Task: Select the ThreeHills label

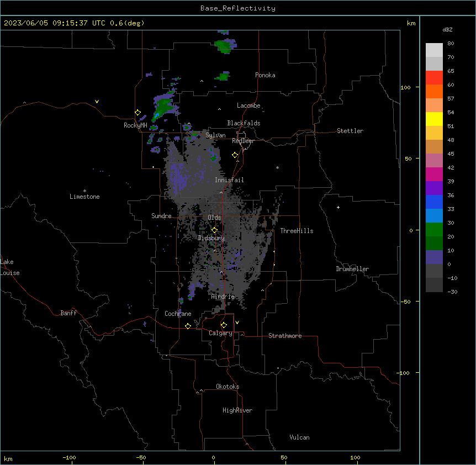Action: pos(297,231)
